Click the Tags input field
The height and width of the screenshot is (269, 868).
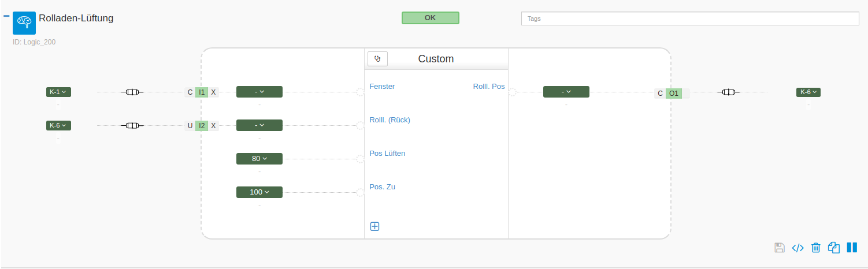(690, 18)
